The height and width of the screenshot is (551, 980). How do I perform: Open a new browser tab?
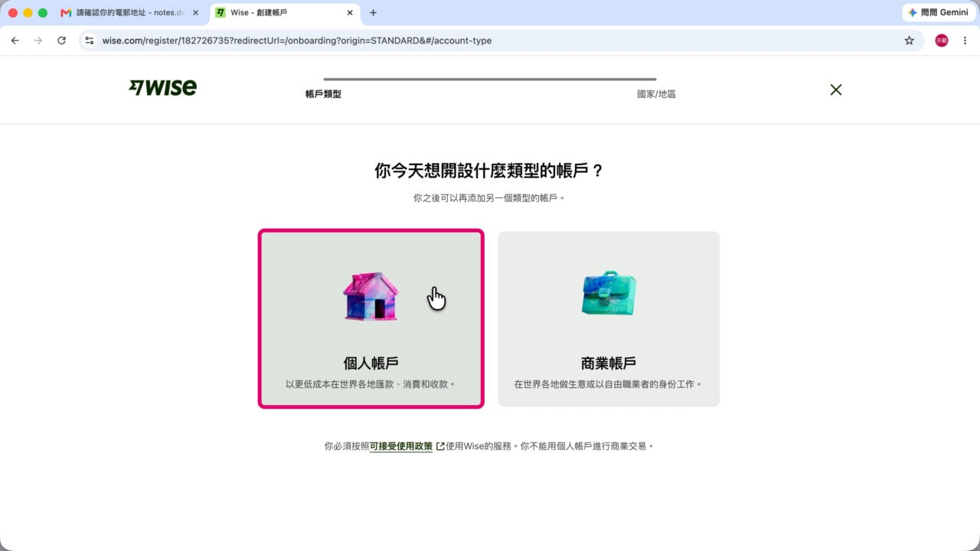(373, 13)
